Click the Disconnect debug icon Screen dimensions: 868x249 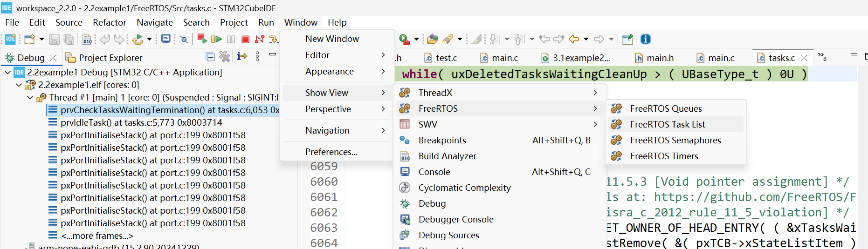(x=260, y=40)
